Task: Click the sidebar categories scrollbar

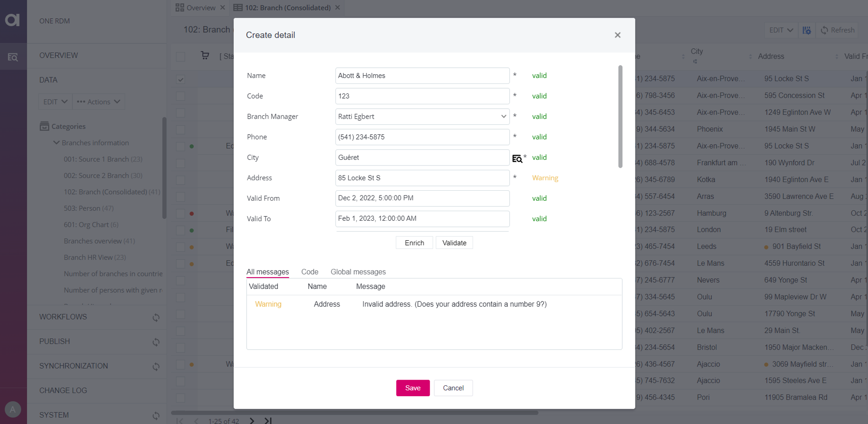Action: point(164,168)
